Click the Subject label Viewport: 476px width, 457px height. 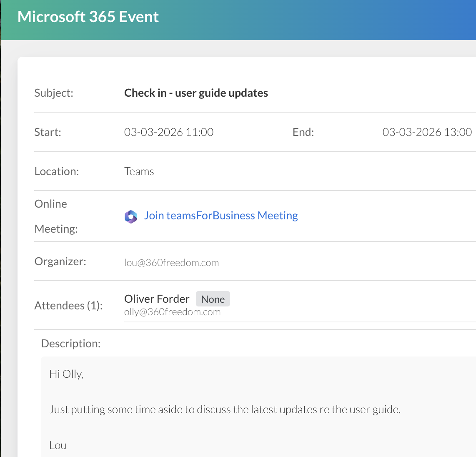[54, 93]
